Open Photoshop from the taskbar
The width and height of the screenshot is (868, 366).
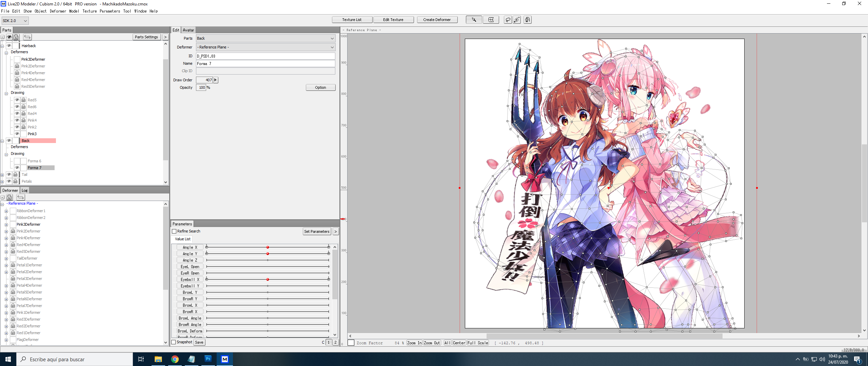click(x=208, y=359)
